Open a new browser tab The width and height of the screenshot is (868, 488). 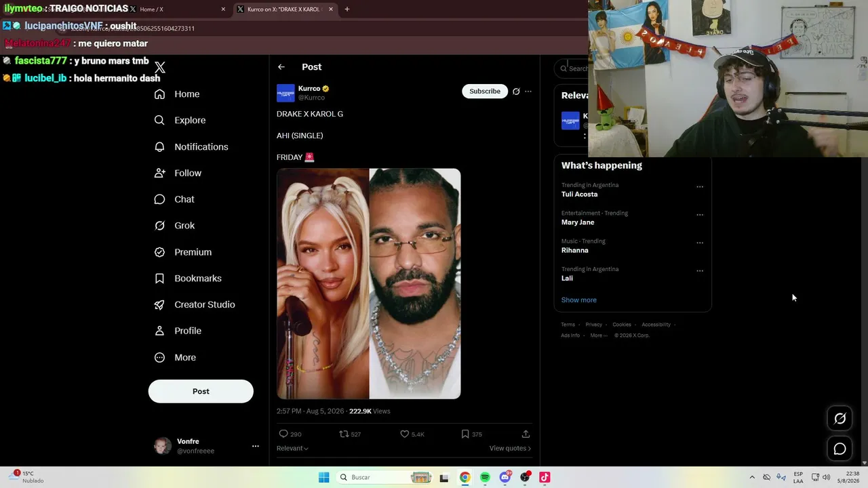point(347,9)
